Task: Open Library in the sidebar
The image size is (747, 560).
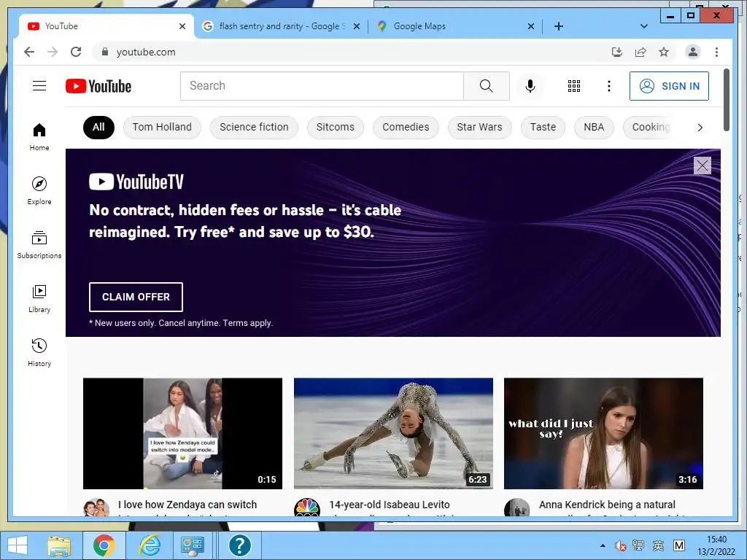Action: coord(39,298)
